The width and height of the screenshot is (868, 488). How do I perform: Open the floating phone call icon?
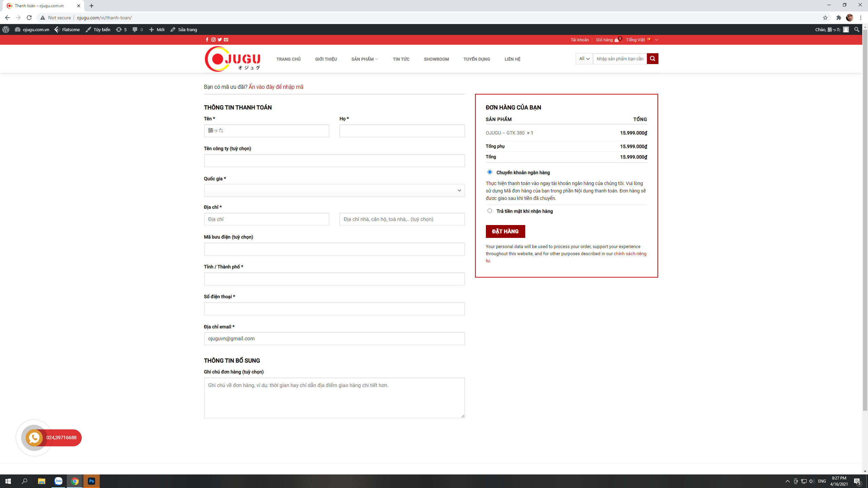[x=34, y=438]
